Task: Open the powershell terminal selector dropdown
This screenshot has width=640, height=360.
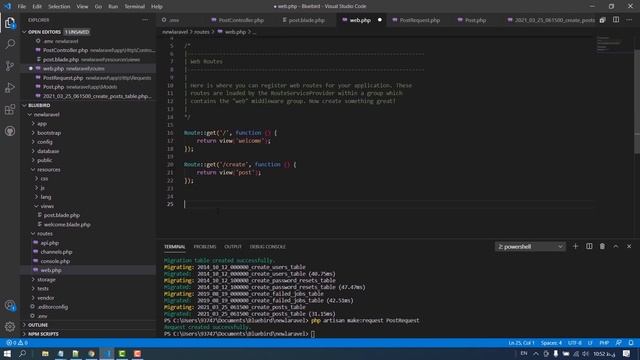Action: [x=530, y=247]
